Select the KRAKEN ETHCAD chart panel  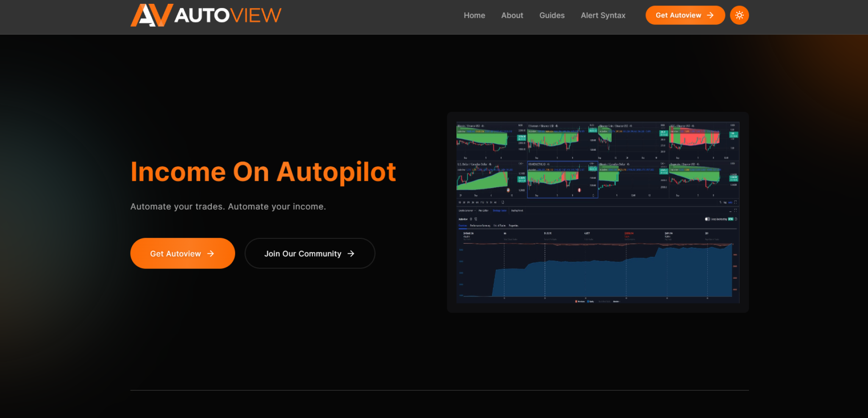pyautogui.click(x=562, y=180)
